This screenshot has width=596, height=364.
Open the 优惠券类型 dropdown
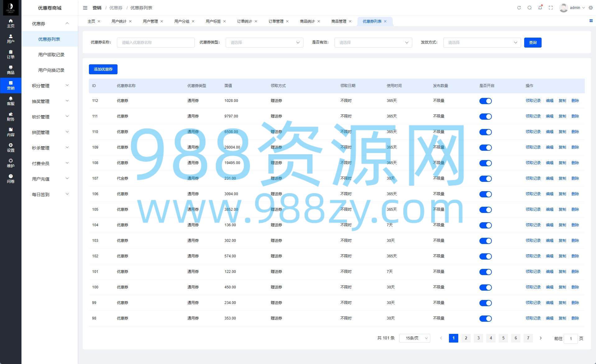click(264, 43)
